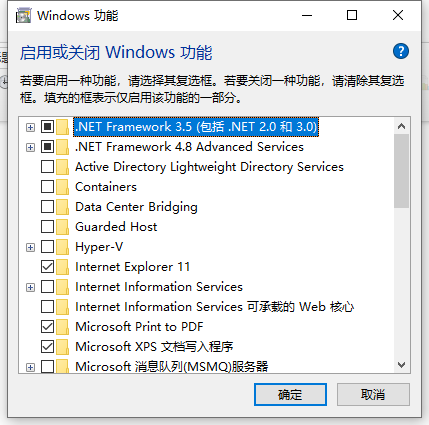Click the 取消 cancel button
Viewport: 429px width, 425px height.
[x=373, y=395]
